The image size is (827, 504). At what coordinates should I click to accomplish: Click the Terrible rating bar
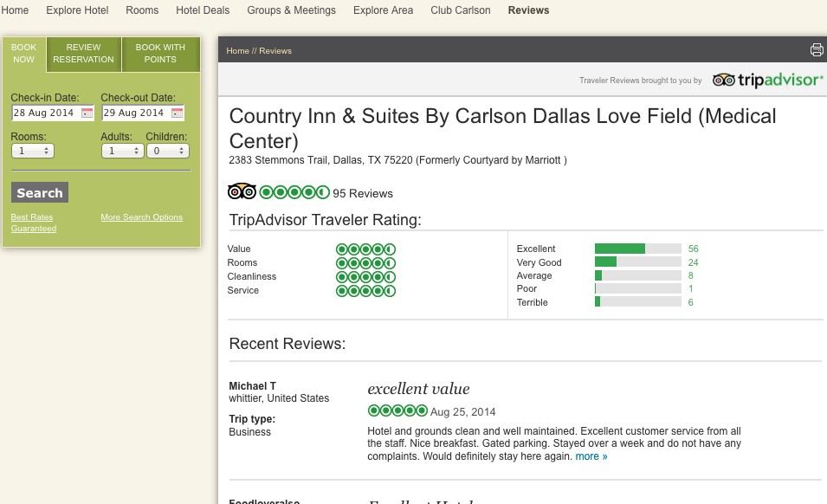pos(637,302)
